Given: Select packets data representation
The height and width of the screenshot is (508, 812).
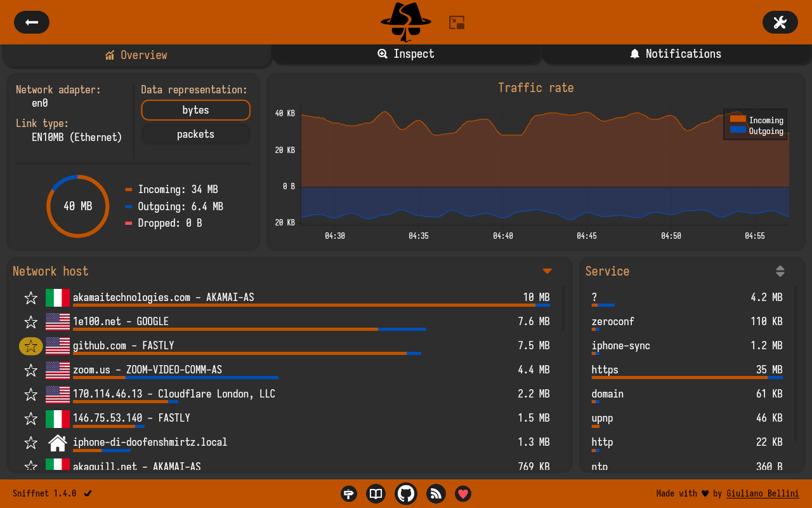Looking at the screenshot, I should pyautogui.click(x=195, y=134).
